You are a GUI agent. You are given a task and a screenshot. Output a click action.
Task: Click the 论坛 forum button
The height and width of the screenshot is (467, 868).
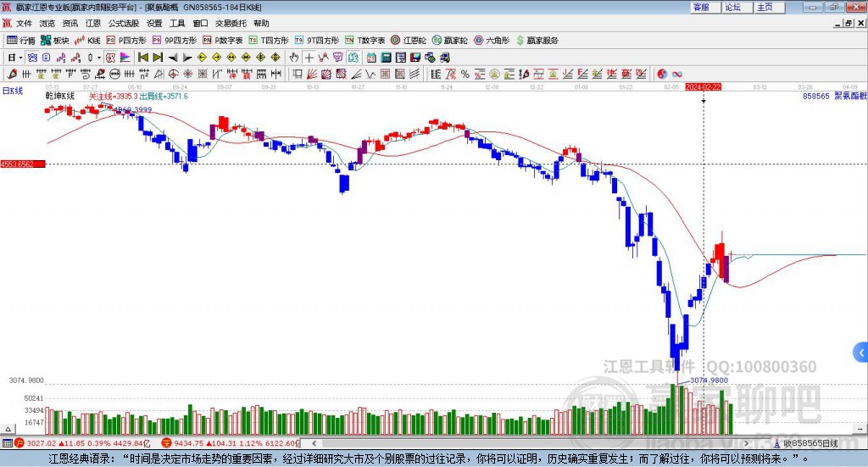(737, 7)
